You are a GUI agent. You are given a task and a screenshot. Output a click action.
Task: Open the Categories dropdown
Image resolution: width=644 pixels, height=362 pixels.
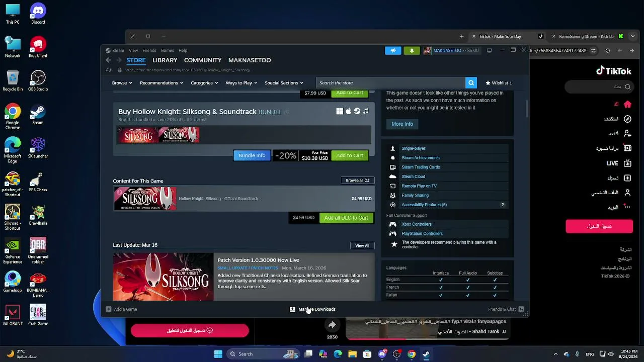tap(204, 83)
